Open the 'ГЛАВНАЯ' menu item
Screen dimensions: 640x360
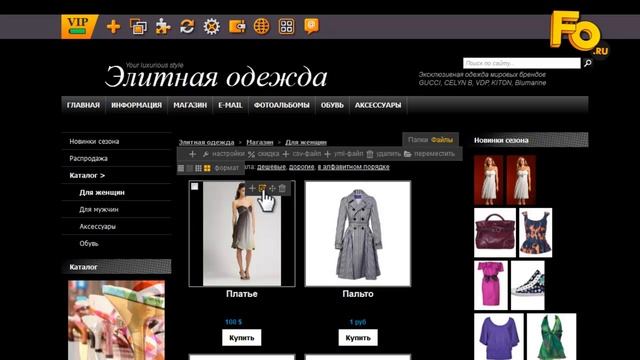click(83, 105)
